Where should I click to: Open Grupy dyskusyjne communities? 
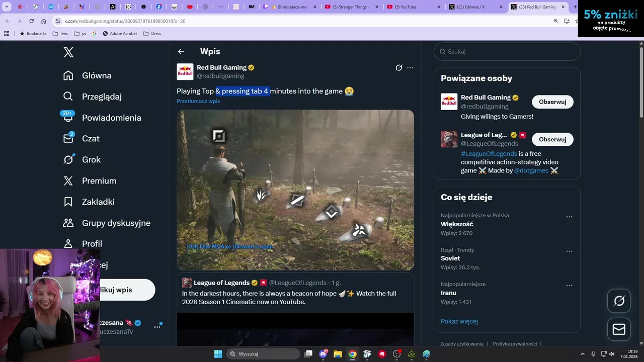pyautogui.click(x=107, y=223)
